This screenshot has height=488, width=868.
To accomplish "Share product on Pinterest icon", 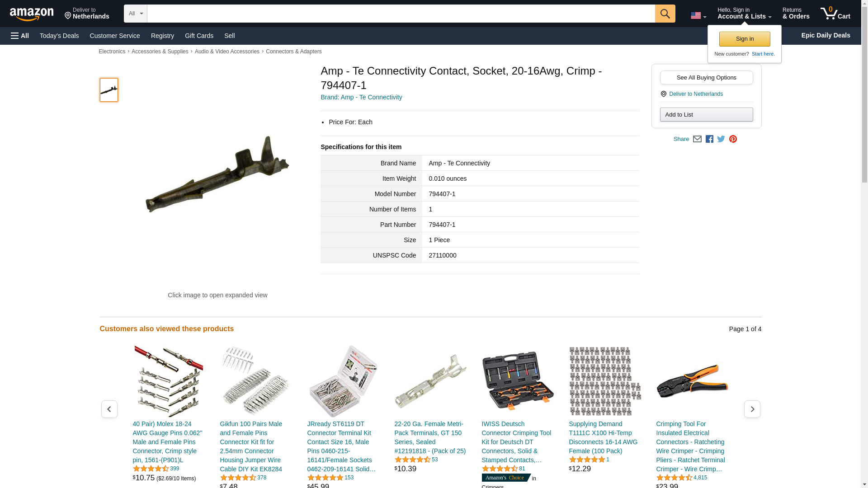I will pos(733,139).
